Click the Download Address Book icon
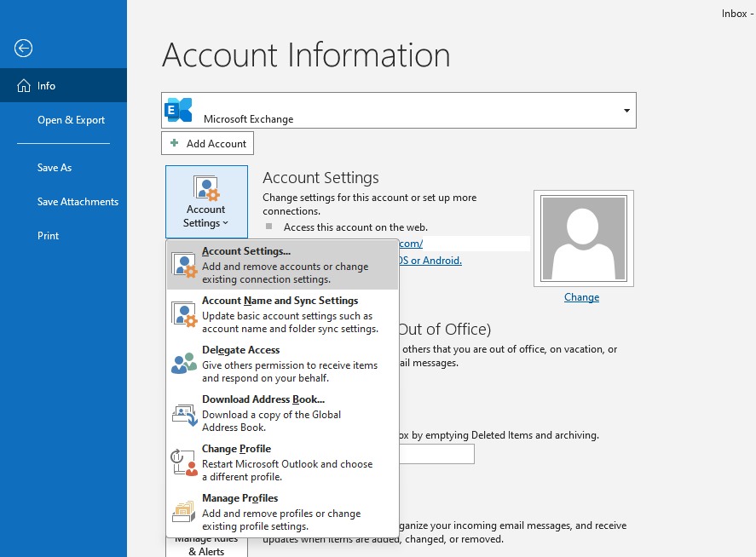The image size is (756, 557). [185, 413]
